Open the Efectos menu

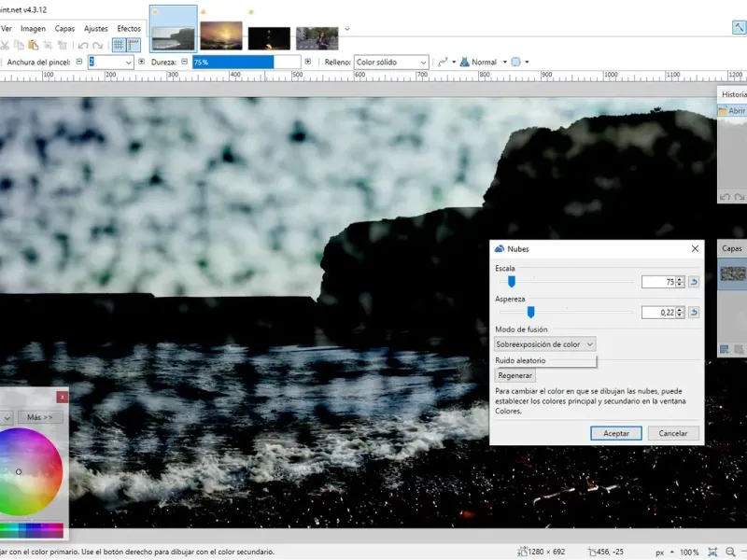click(x=129, y=29)
